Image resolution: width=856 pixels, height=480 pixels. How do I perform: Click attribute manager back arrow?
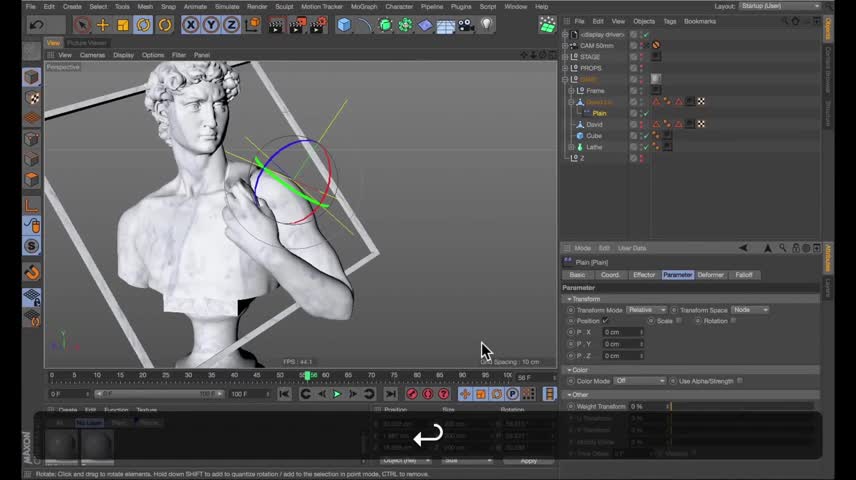[x=744, y=248]
